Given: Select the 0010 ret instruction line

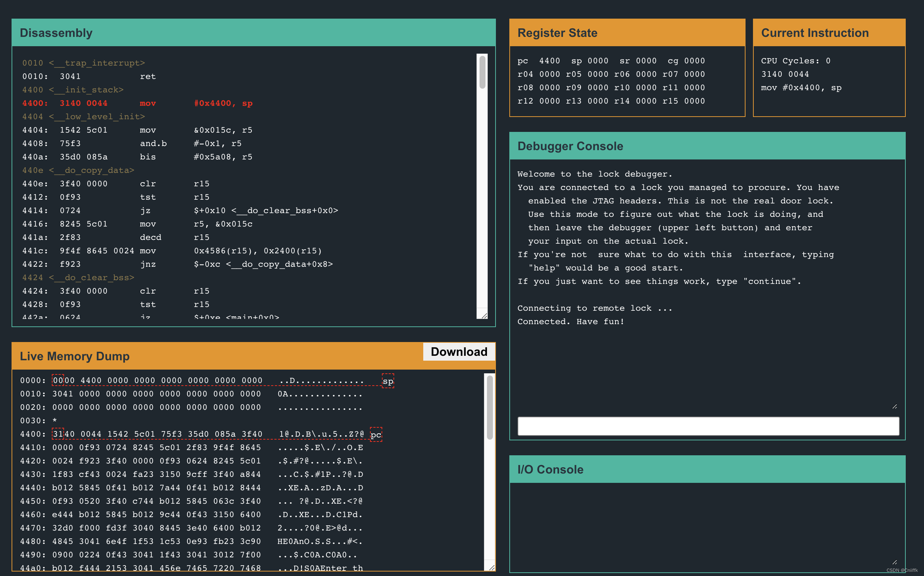Looking at the screenshot, I should [x=89, y=77].
